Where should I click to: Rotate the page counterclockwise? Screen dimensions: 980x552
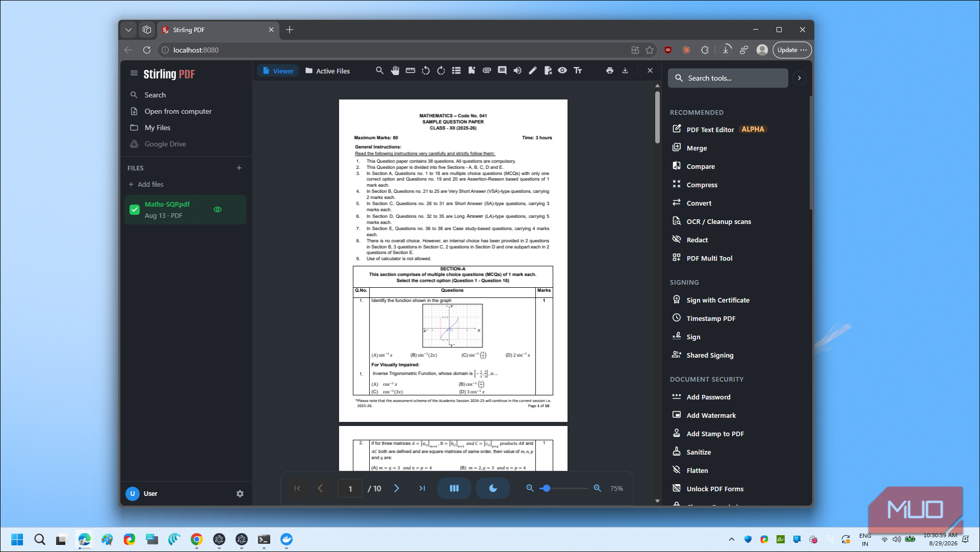click(426, 70)
